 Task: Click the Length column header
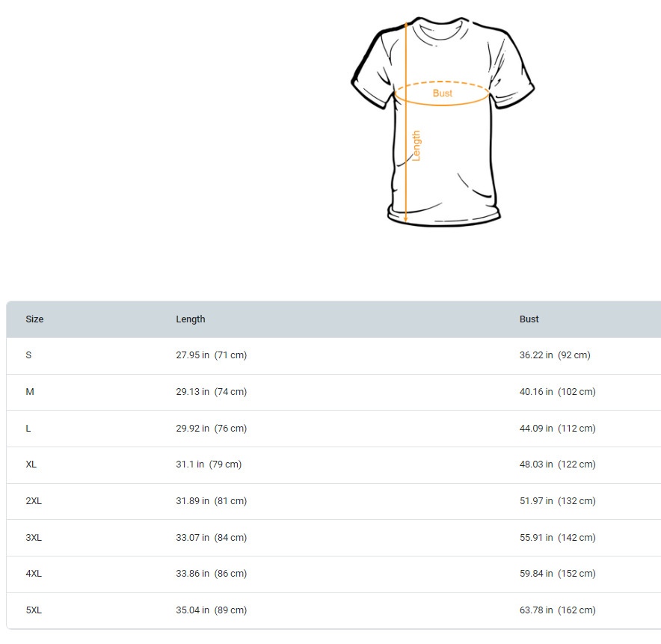tap(191, 319)
